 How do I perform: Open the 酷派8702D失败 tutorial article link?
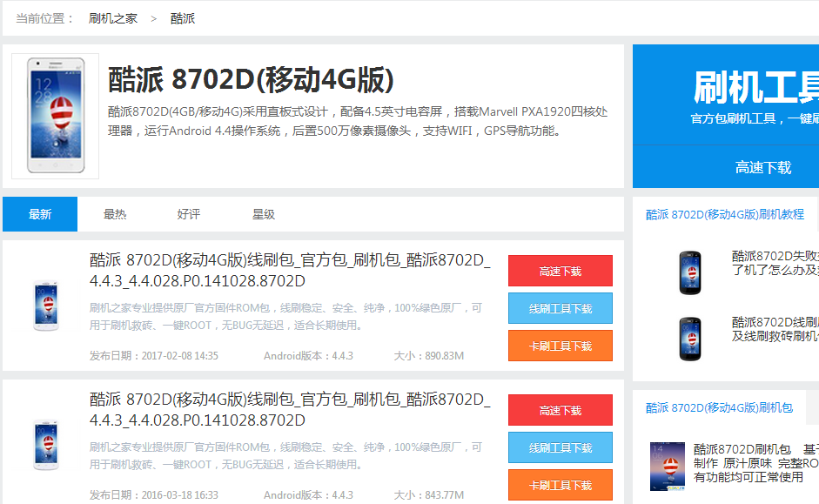(x=775, y=263)
